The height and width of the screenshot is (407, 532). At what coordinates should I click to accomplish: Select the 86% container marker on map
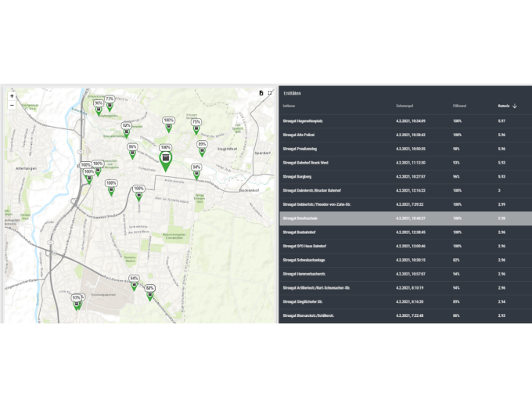[132, 153]
